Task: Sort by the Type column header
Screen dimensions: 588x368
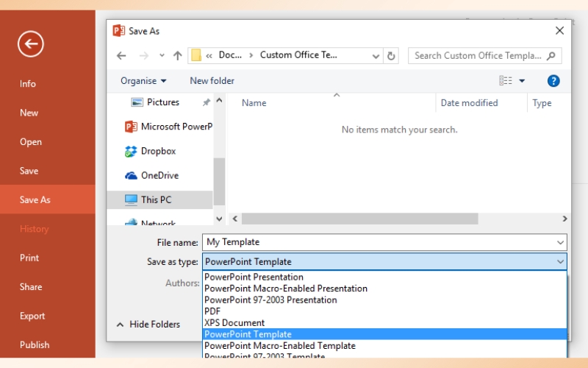Action: 542,103
